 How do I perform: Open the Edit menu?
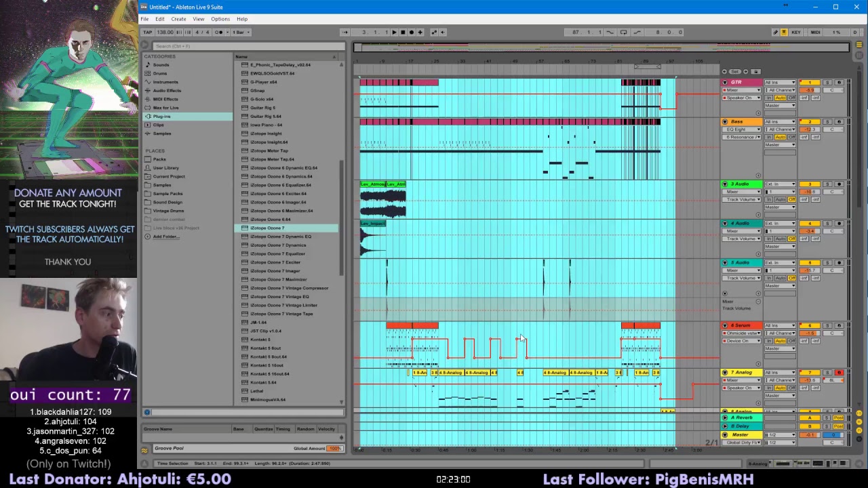pyautogui.click(x=159, y=19)
